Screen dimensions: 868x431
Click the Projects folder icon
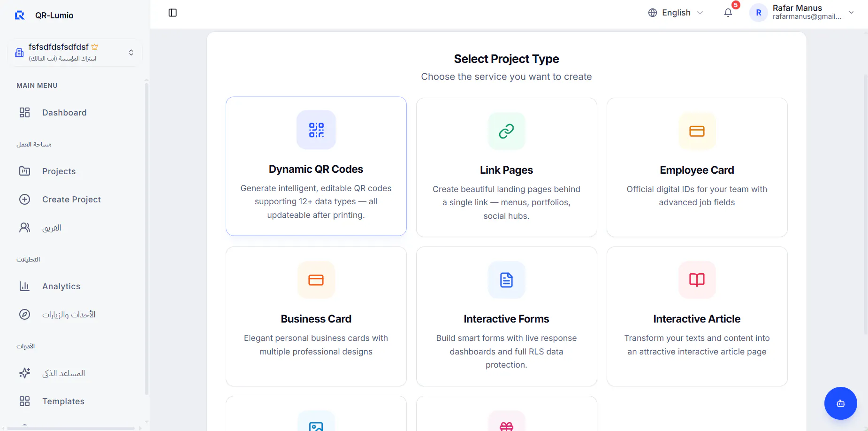coord(24,171)
